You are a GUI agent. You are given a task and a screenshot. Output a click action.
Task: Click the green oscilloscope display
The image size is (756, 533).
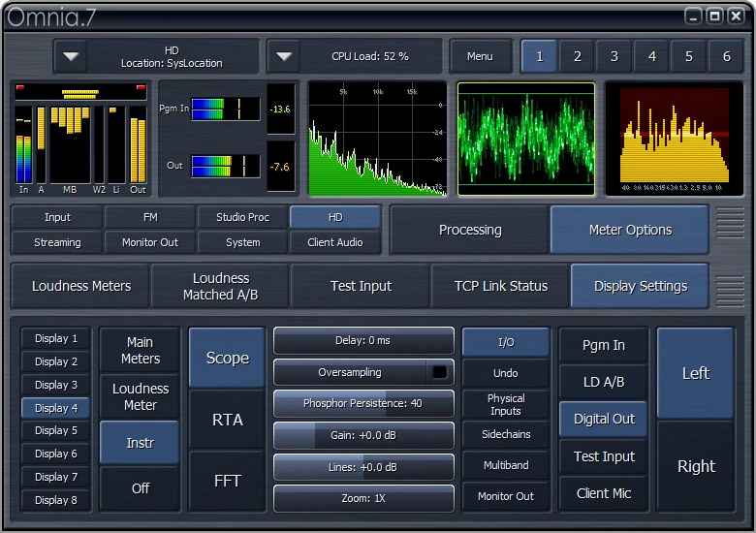pos(526,139)
